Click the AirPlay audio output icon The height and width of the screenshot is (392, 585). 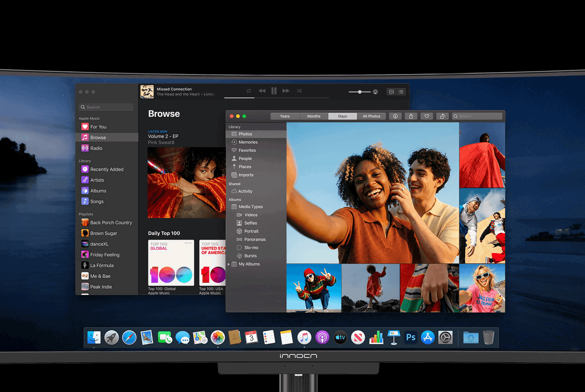click(x=375, y=92)
